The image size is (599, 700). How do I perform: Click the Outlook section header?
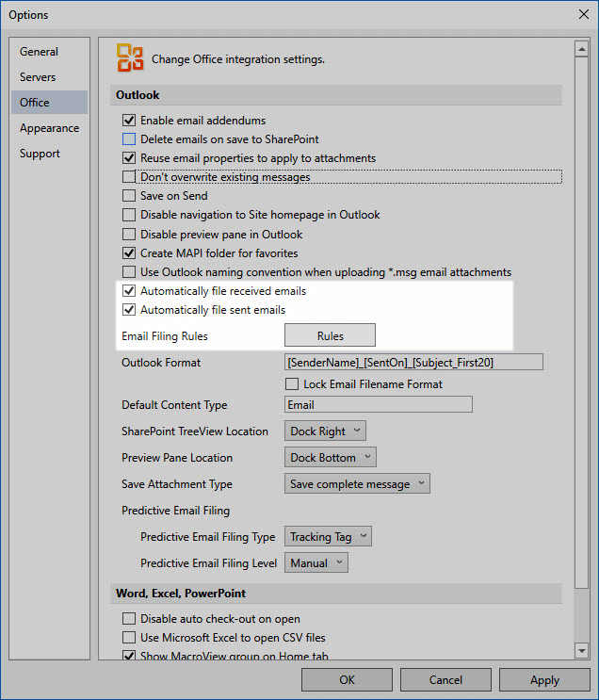click(335, 95)
